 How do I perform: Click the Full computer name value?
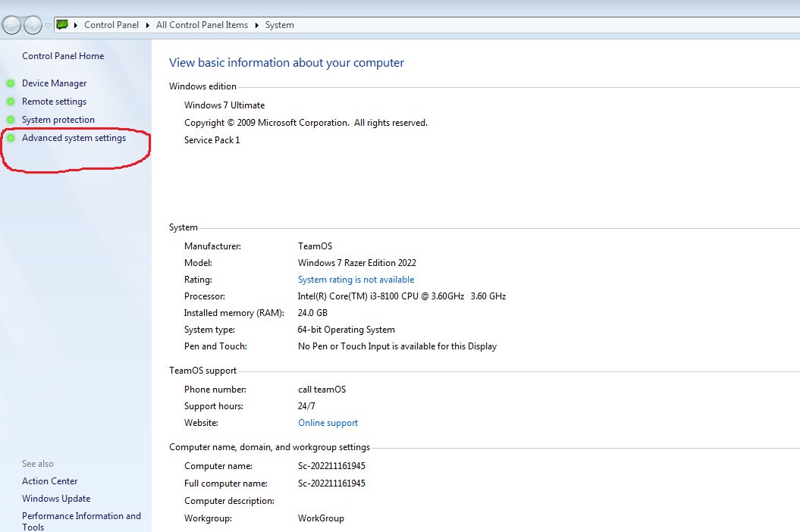pyautogui.click(x=331, y=483)
